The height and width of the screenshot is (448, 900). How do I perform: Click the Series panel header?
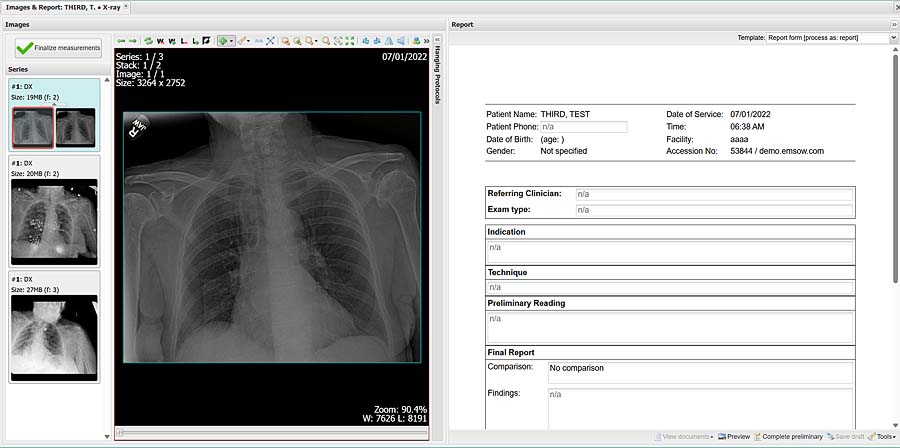coord(56,69)
